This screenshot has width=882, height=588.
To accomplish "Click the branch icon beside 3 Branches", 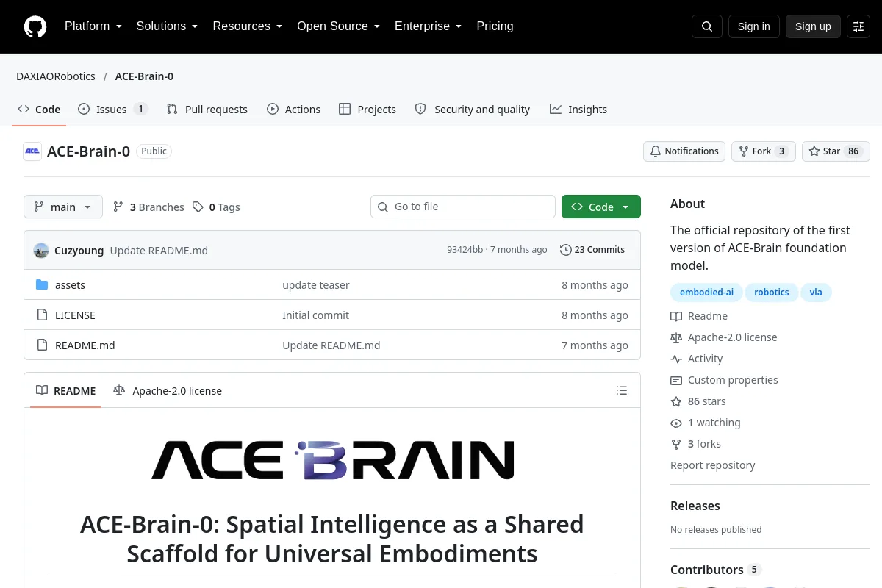I will pyautogui.click(x=118, y=207).
